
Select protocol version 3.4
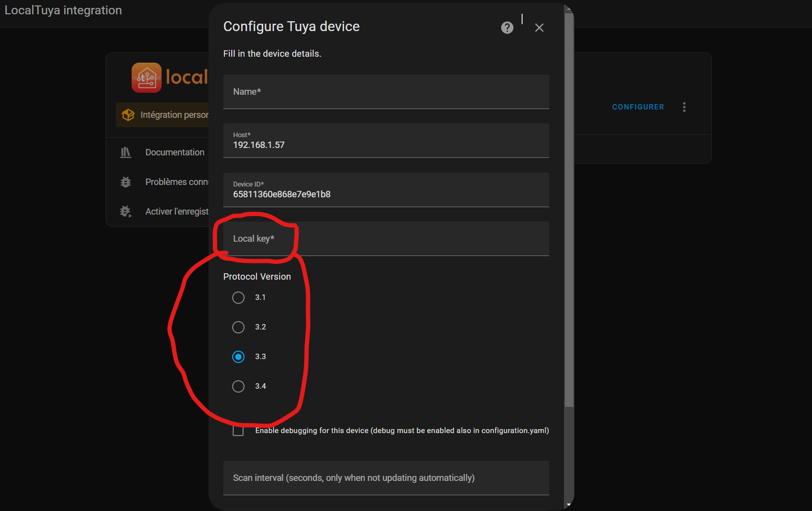[x=238, y=386]
